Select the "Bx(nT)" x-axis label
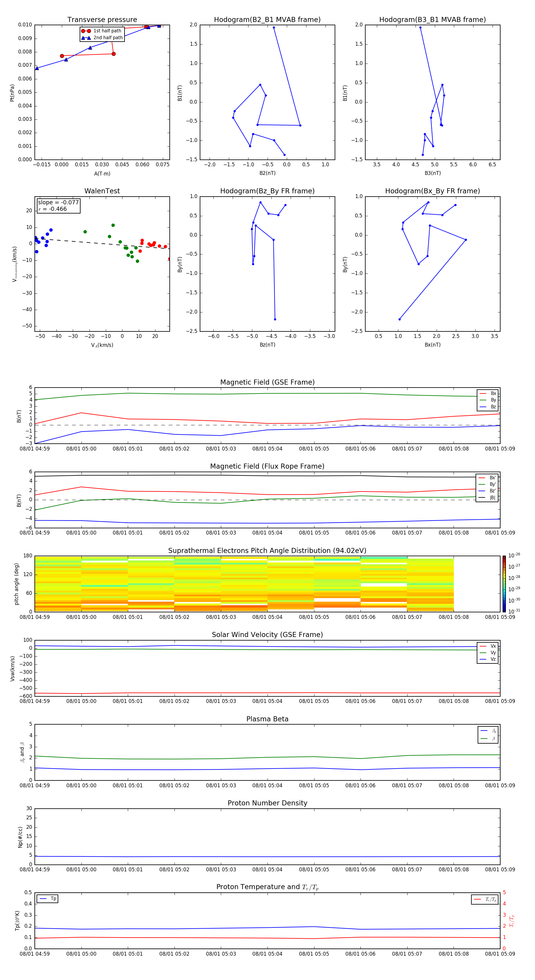535x980 pixels. [432, 345]
